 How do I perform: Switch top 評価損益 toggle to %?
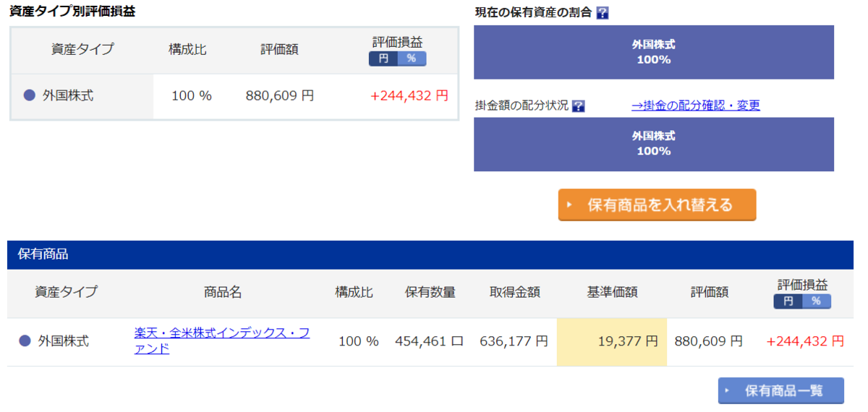pyautogui.click(x=412, y=59)
